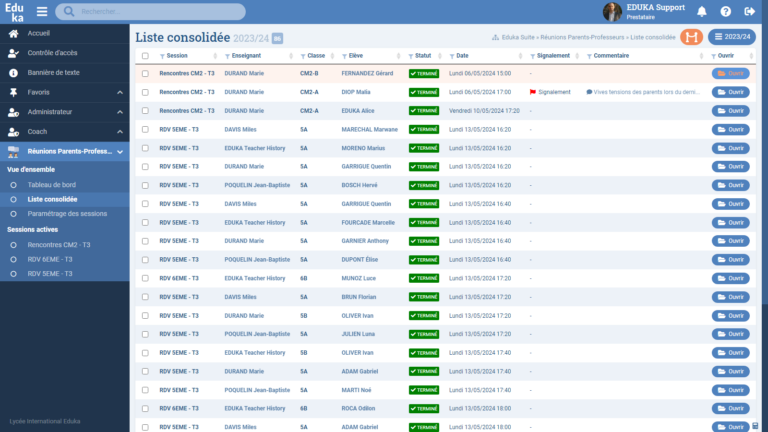Click the orange toolbar button beside 2023/24
768x432 pixels.
pyautogui.click(x=691, y=37)
